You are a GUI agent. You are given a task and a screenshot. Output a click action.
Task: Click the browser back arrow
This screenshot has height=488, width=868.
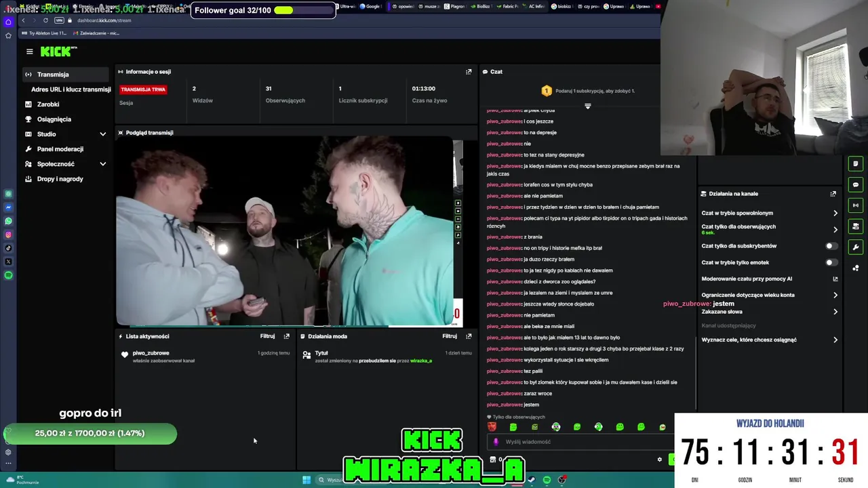[x=23, y=20]
